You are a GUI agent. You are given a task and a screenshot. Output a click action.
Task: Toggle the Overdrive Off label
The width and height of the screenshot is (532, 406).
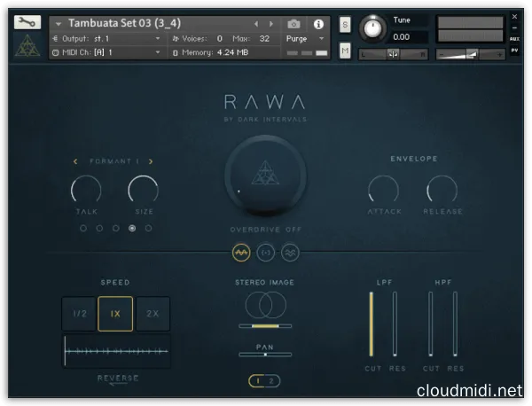coord(266,230)
